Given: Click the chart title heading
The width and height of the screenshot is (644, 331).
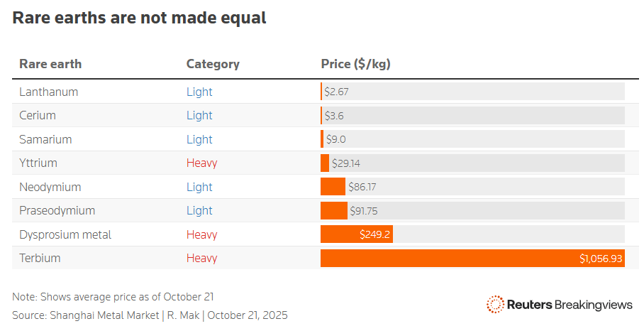Looking at the screenshot, I should [139, 18].
